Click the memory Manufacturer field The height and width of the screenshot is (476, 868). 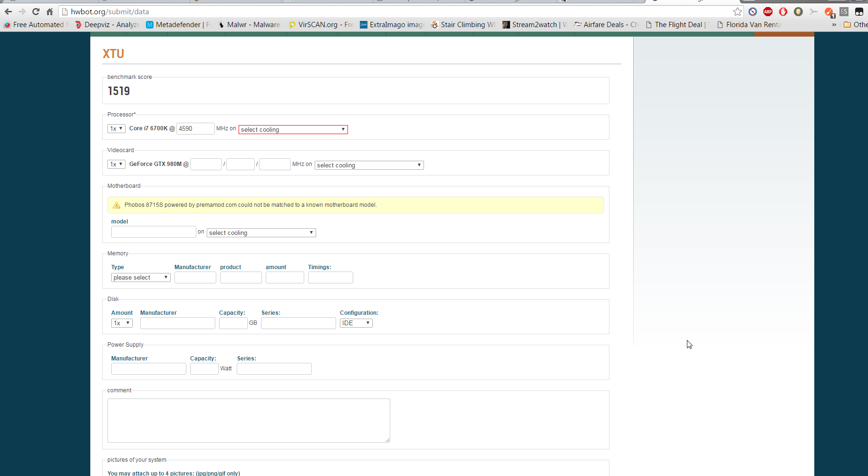[195, 277]
